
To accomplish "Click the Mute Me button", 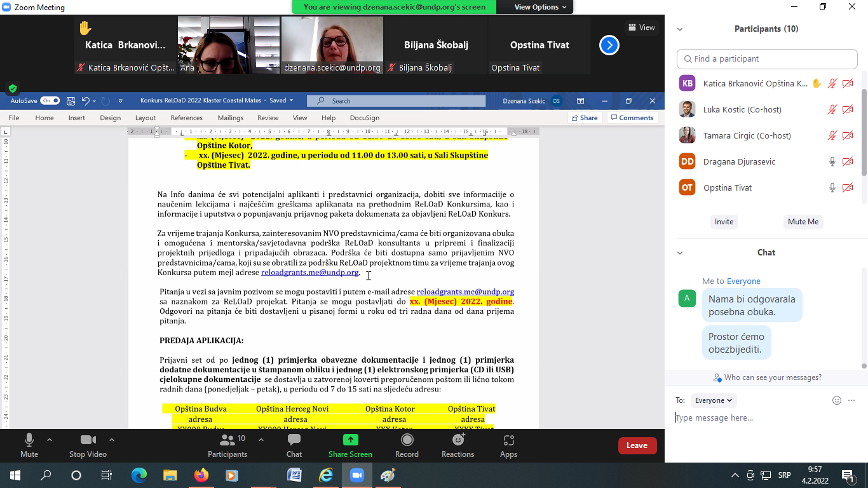I will (803, 222).
